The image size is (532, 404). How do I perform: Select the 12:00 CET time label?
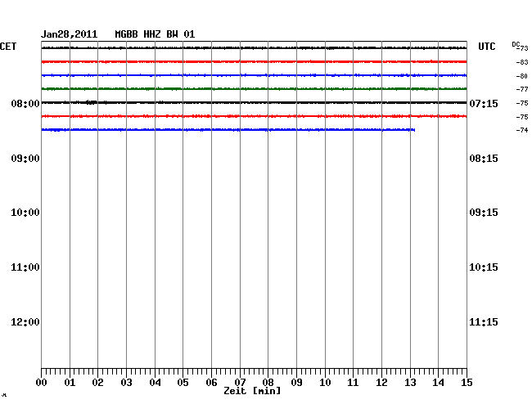[25, 322]
